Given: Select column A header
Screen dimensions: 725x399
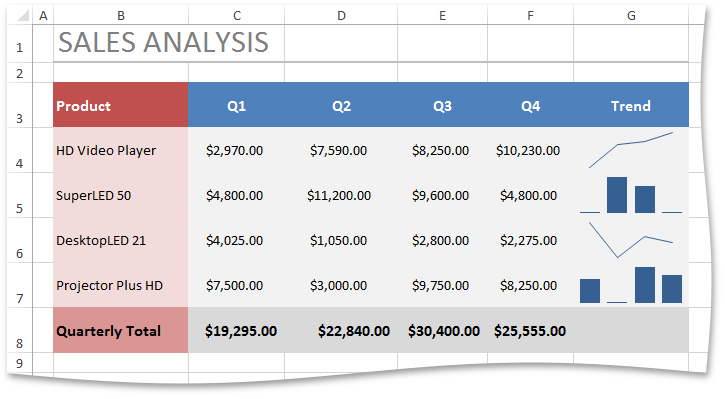Looking at the screenshot, I should pos(43,16).
